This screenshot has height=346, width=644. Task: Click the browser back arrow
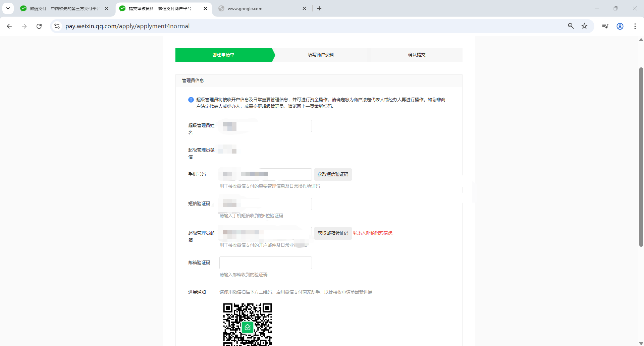9,26
